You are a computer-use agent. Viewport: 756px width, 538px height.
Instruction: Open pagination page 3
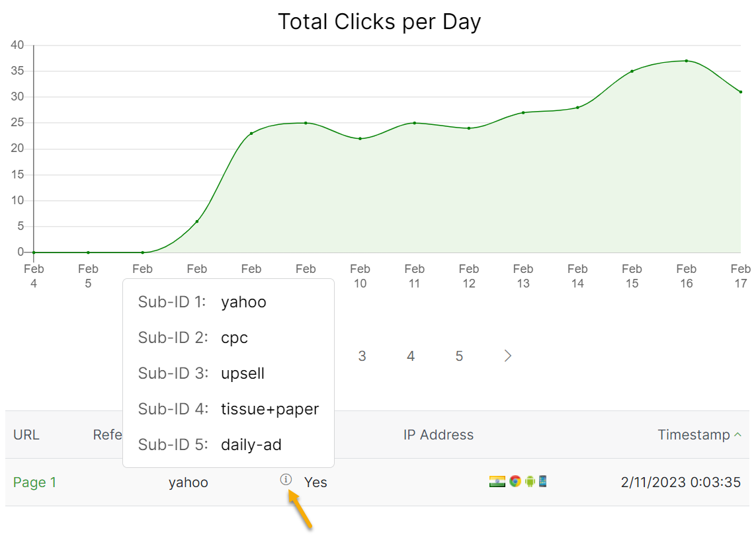[x=362, y=356]
